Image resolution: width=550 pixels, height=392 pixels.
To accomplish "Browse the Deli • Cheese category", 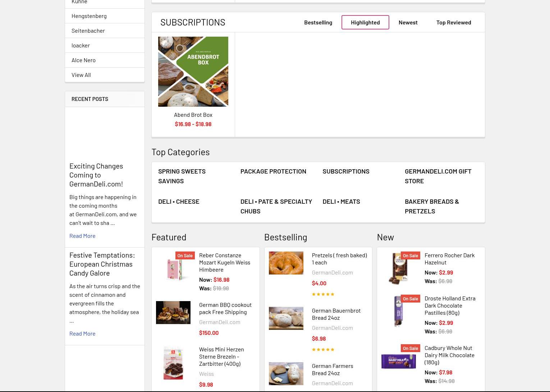I will [179, 202].
